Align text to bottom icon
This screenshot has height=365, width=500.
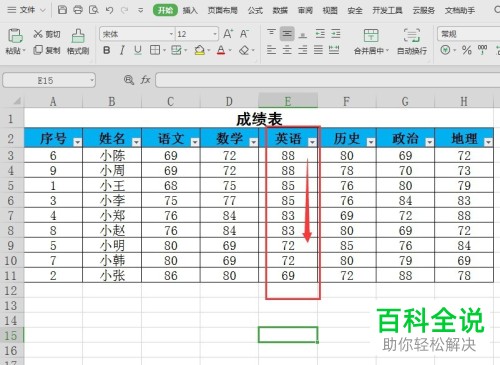(x=303, y=34)
